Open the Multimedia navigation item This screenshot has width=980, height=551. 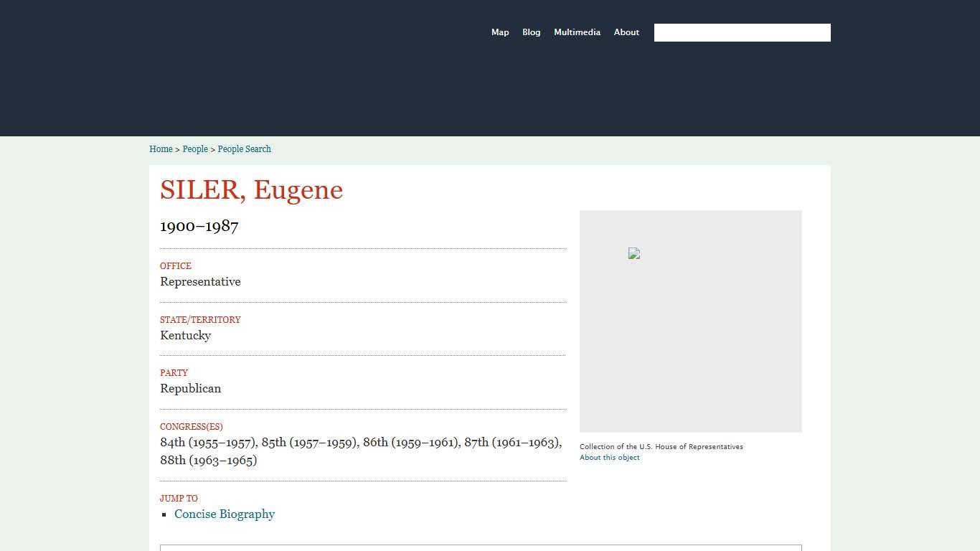coord(577,32)
